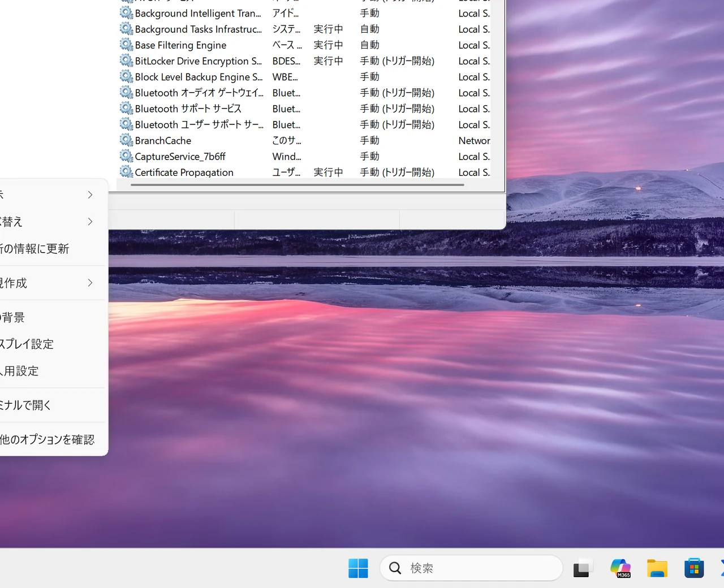Choose 情報に更新 in the context menu
This screenshot has width=724, height=588.
click(x=52, y=249)
